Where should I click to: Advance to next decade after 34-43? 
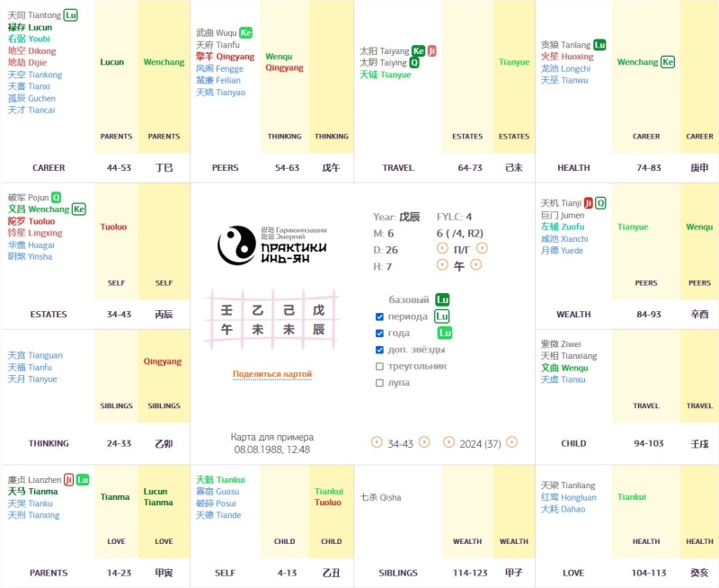click(x=424, y=442)
